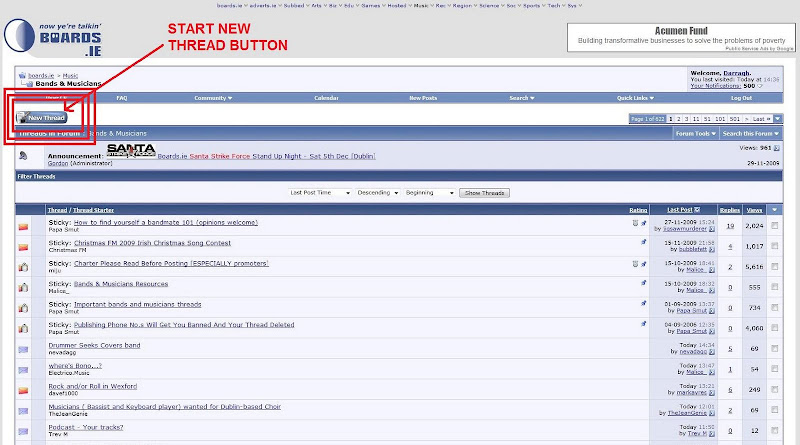Jump to the Last page link

point(761,119)
